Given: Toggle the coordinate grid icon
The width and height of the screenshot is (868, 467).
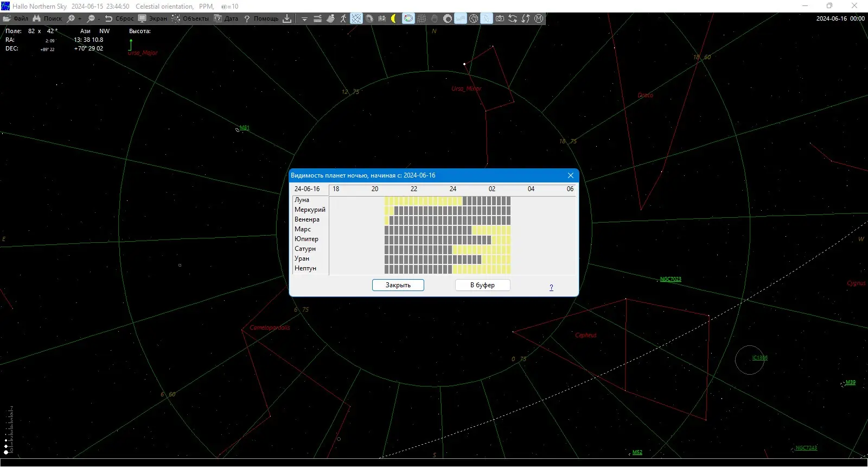Looking at the screenshot, I should pos(422,18).
